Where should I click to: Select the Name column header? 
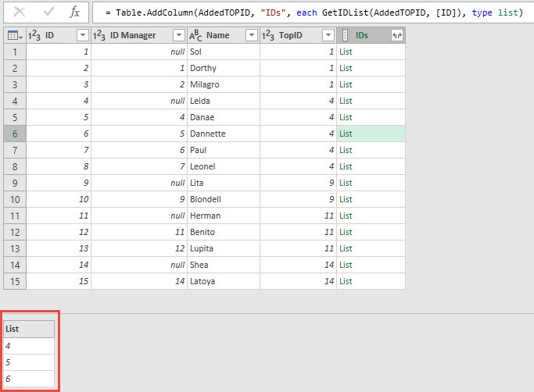click(224, 35)
